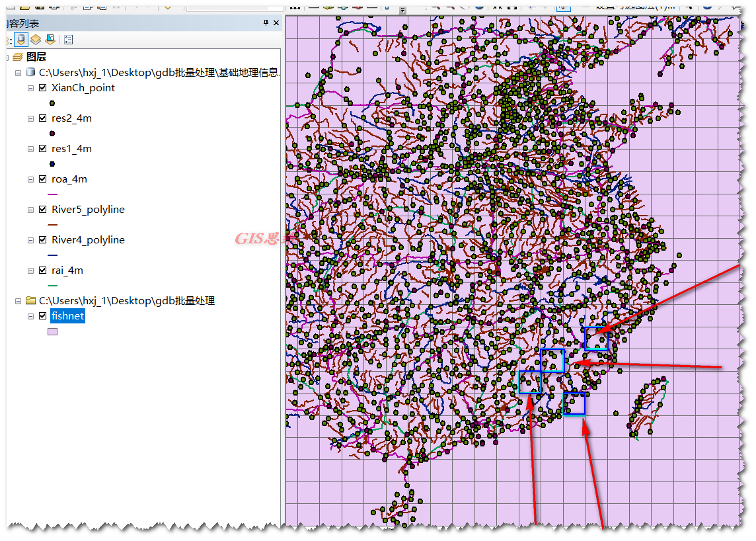Collapse the fishnet layer entry
Image resolution: width=756 pixels, height=541 pixels.
pos(30,316)
